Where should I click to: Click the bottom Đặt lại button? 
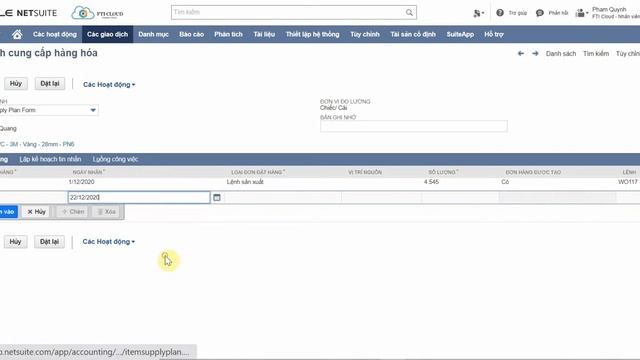[49, 242]
